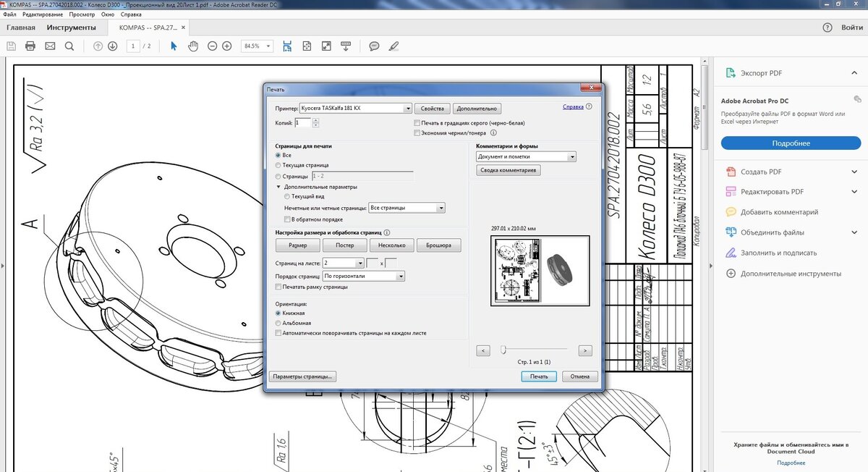Collapse Дополнительные параметры disclosure triangle
Screen dimensions: 868x472
[278, 187]
